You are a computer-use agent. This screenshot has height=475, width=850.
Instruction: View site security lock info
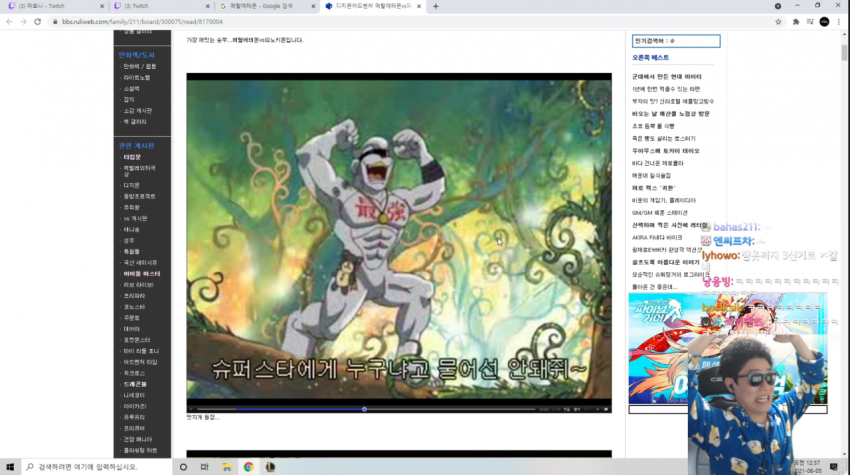coord(55,22)
